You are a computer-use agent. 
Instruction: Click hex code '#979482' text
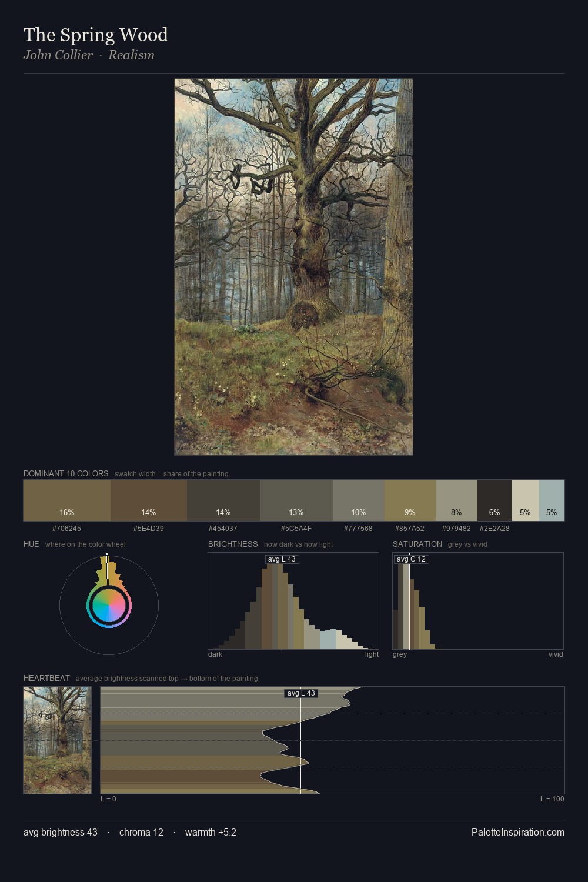click(456, 529)
